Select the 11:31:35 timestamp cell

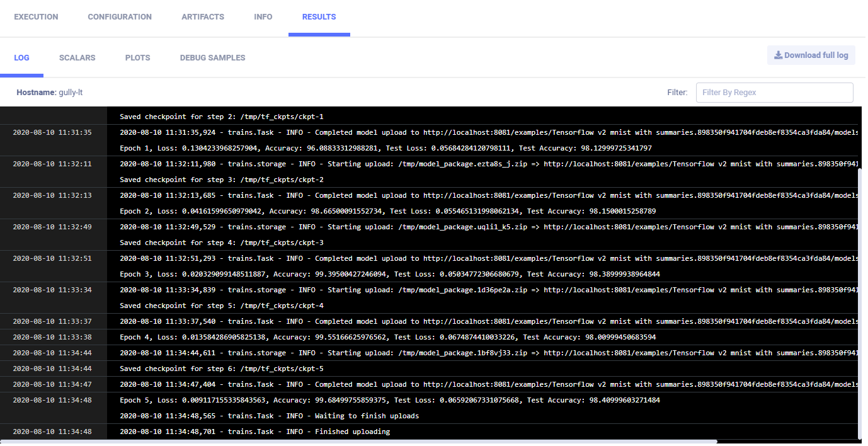(52, 132)
